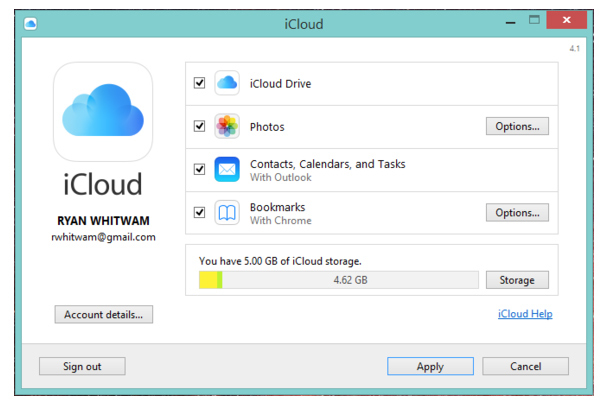This screenshot has width=610, height=410.
Task: Click the large iCloud logo
Action: [x=103, y=111]
